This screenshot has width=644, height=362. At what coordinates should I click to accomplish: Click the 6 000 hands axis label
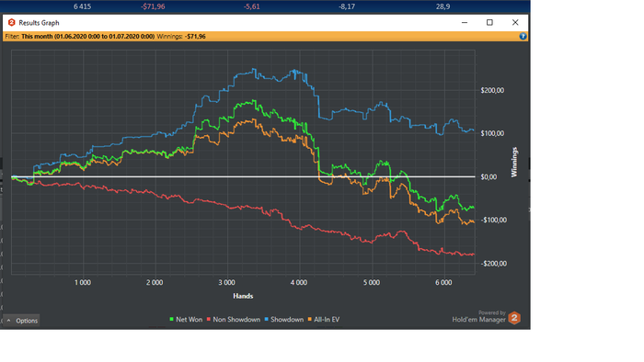[x=443, y=282]
